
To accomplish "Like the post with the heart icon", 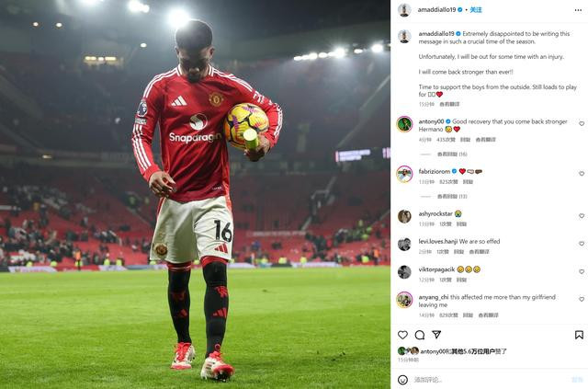I will click(402, 335).
